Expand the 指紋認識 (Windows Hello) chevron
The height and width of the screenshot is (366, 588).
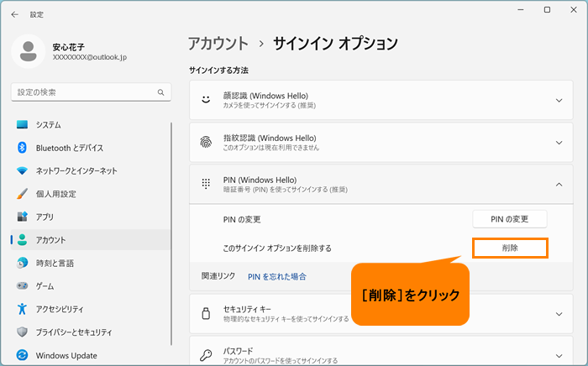point(559,143)
